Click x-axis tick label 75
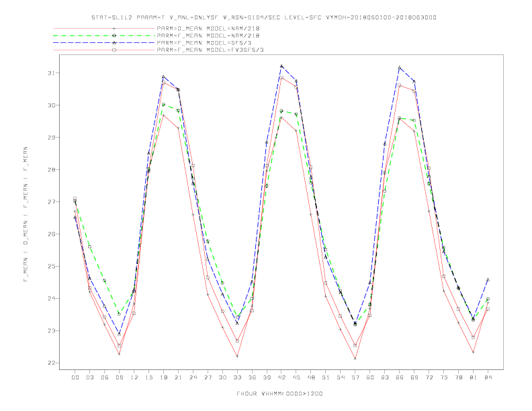Viewport: 532px width, 411px height. [x=444, y=377]
